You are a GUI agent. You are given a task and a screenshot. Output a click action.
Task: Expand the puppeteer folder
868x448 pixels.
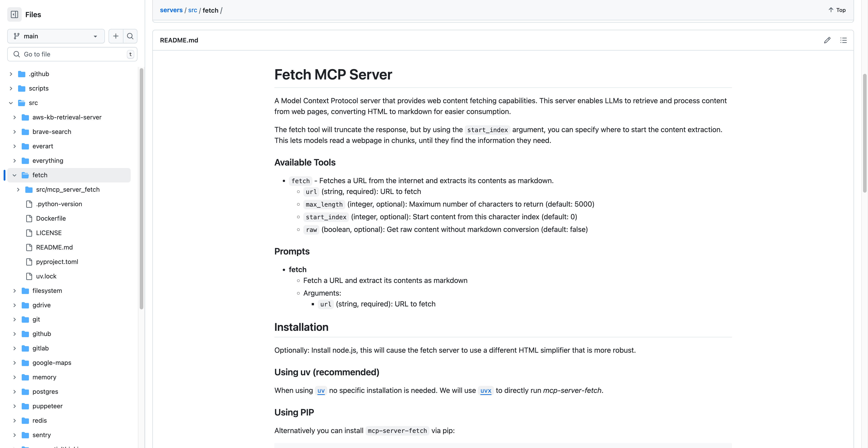(x=14, y=406)
